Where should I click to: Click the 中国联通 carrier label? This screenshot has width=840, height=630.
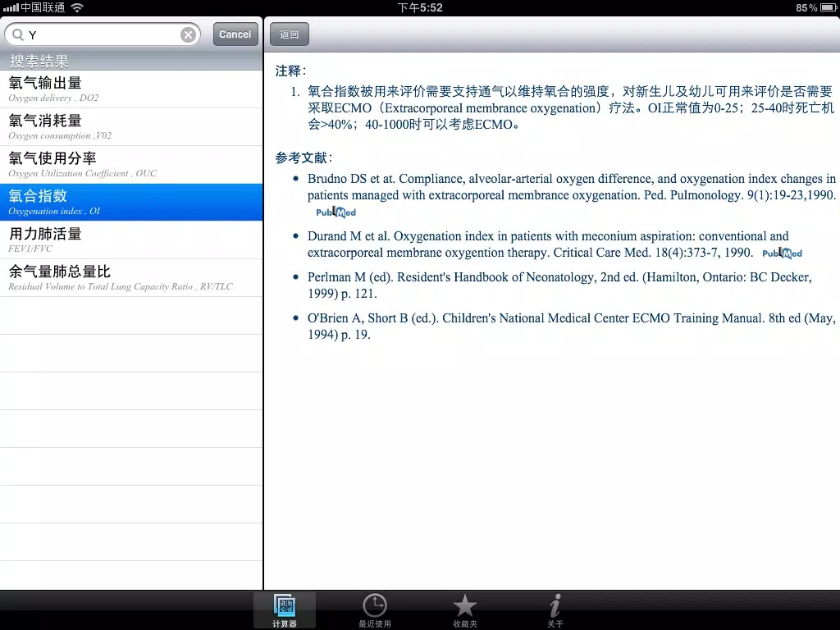point(43,7)
